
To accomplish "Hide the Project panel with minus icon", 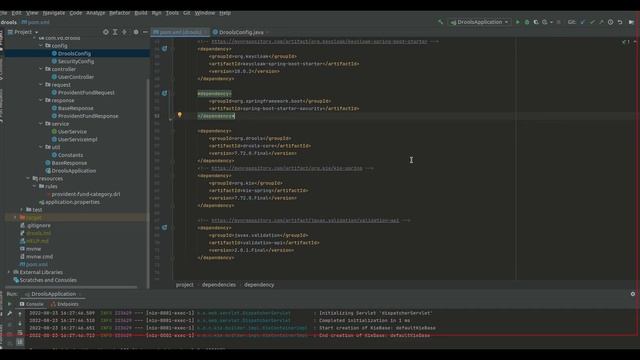I will (145, 32).
